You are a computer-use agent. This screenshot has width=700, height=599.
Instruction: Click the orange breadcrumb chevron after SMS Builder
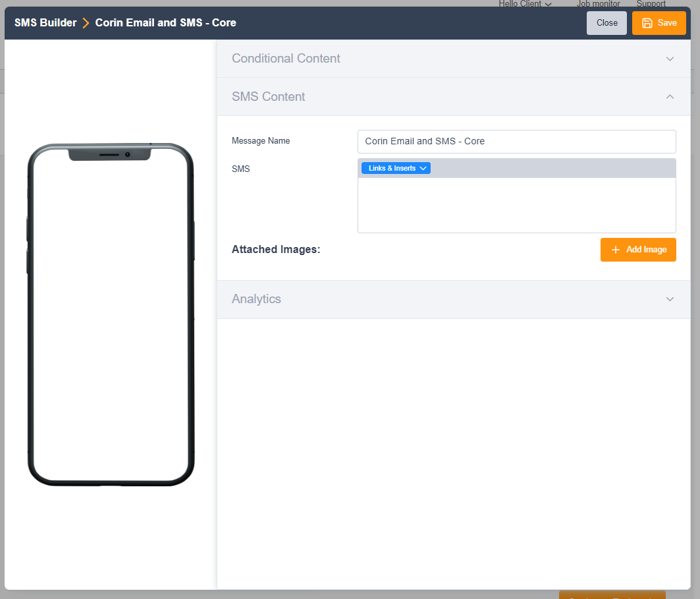pyautogui.click(x=85, y=22)
